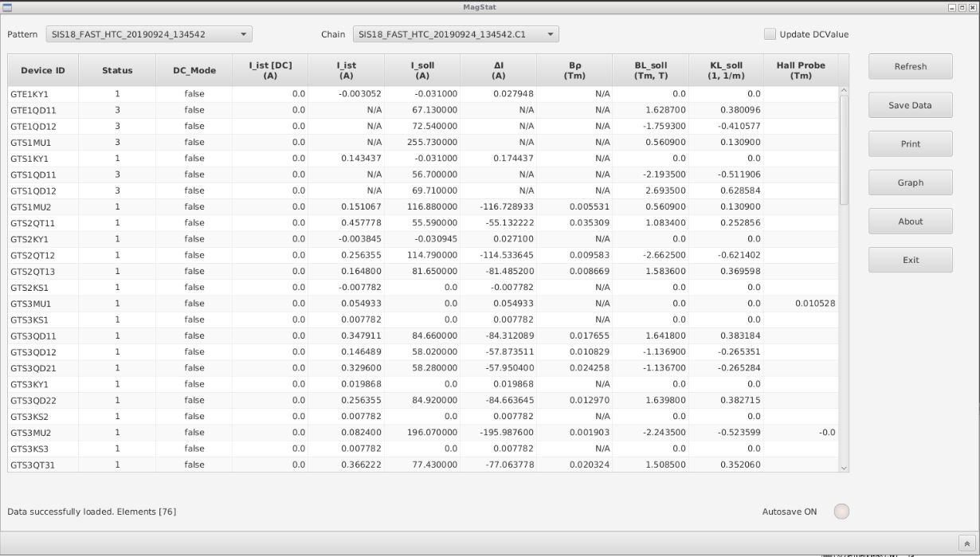Image resolution: width=980 pixels, height=557 pixels.
Task: Click the table scrollbar down arrow
Action: point(844,468)
